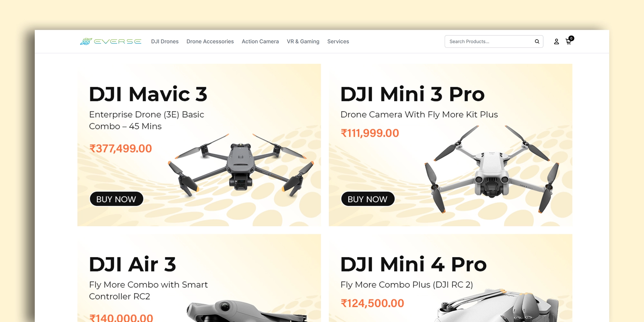Focus the Search Products field
644x322 pixels.
(x=494, y=42)
